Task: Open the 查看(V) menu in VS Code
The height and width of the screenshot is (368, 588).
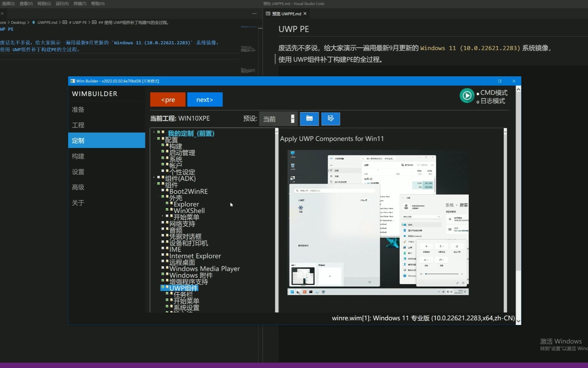Action: click(x=26, y=4)
